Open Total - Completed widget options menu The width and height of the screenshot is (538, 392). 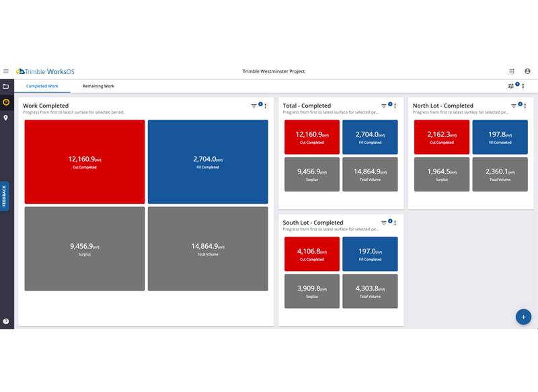(395, 106)
